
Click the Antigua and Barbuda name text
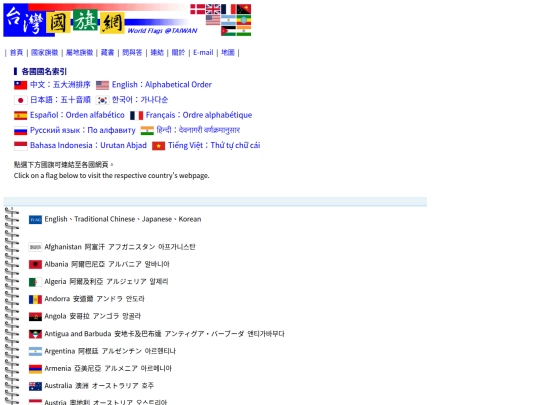pos(165,334)
